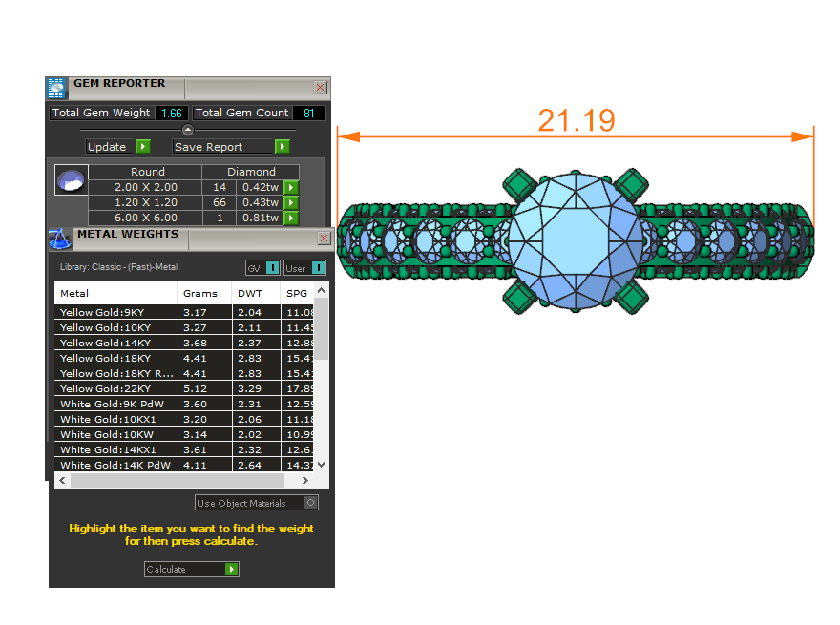Click the round diamond gem thumbnail
Screen dimensions: 840x625
click(x=72, y=180)
